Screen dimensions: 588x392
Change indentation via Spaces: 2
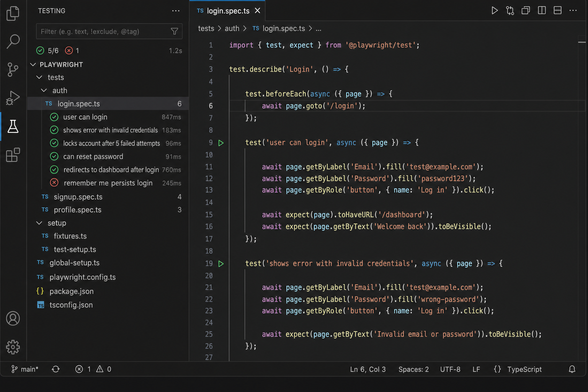point(413,369)
